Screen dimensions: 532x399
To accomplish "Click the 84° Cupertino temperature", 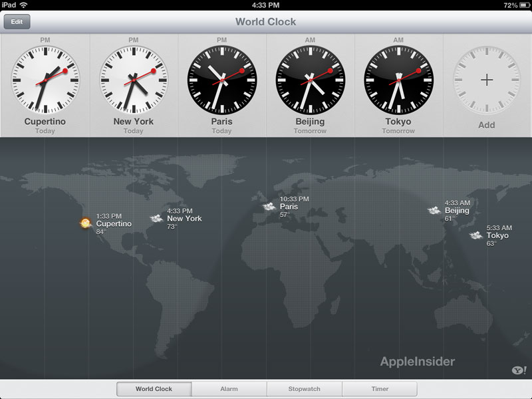I will pyautogui.click(x=101, y=231).
